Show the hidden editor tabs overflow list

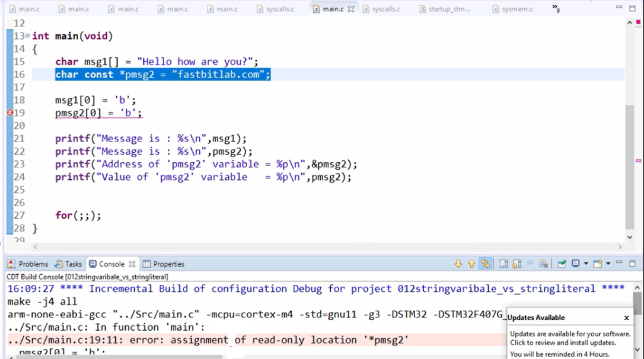point(556,8)
